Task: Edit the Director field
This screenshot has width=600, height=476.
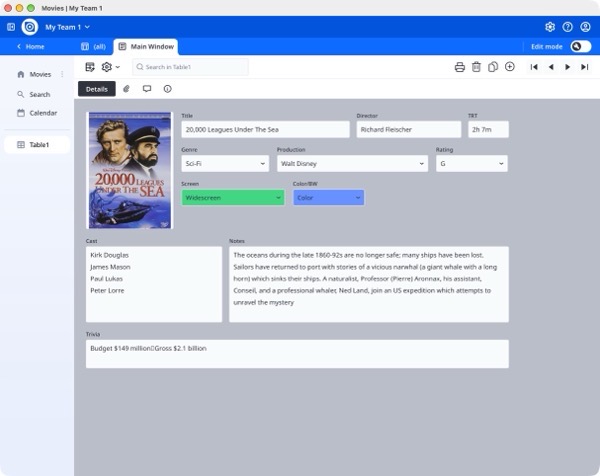Action: tap(409, 129)
